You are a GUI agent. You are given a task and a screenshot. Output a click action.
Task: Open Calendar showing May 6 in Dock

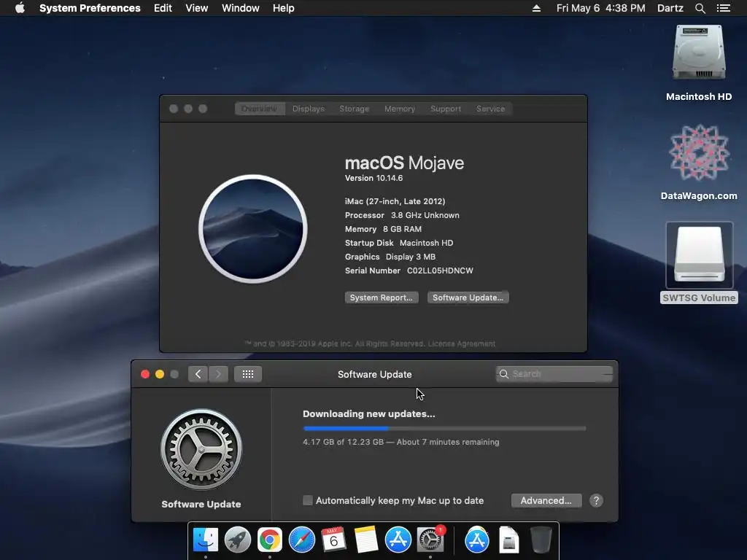[333, 540]
